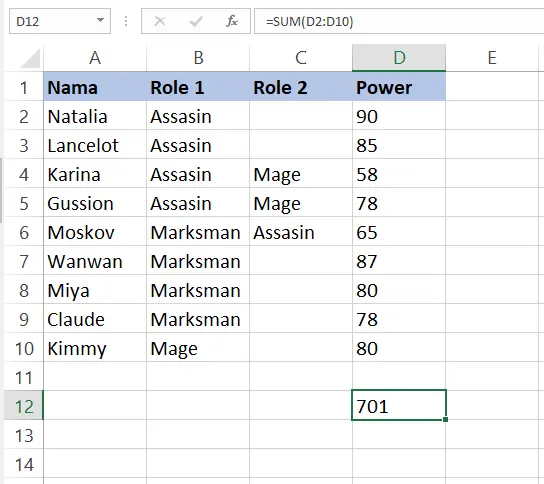Image resolution: width=544 pixels, height=484 pixels.
Task: Open the Name Box dropdown arrow
Action: pyautogui.click(x=100, y=20)
